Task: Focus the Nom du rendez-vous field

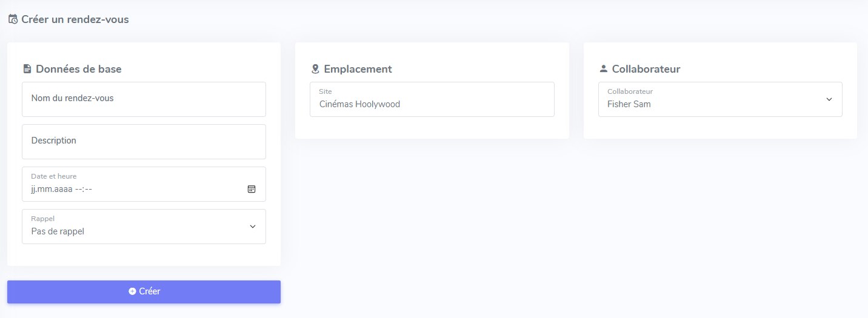Action: click(144, 99)
